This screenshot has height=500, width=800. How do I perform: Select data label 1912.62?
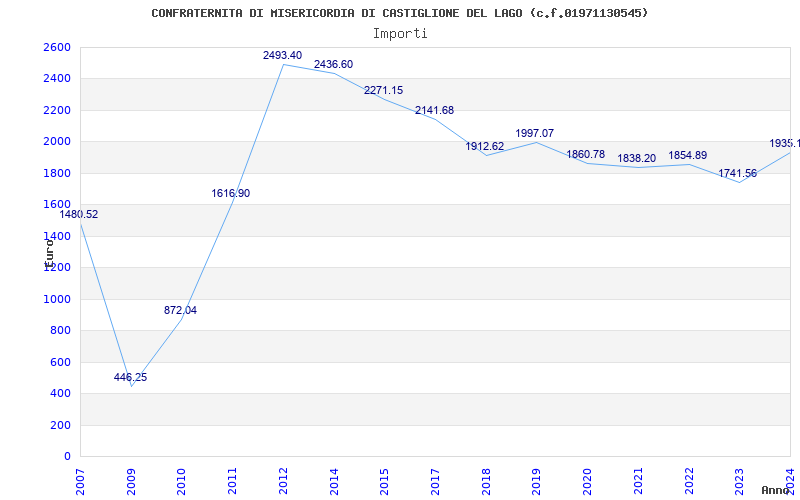tap(484, 146)
